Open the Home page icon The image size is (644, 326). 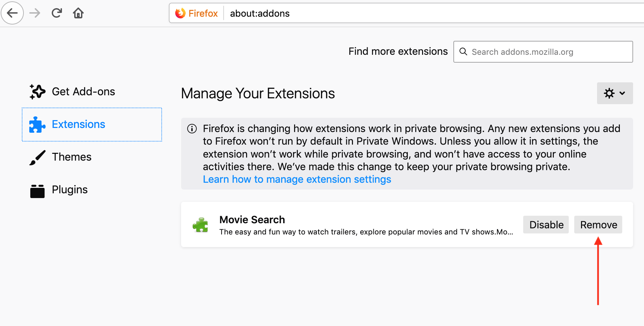78,13
